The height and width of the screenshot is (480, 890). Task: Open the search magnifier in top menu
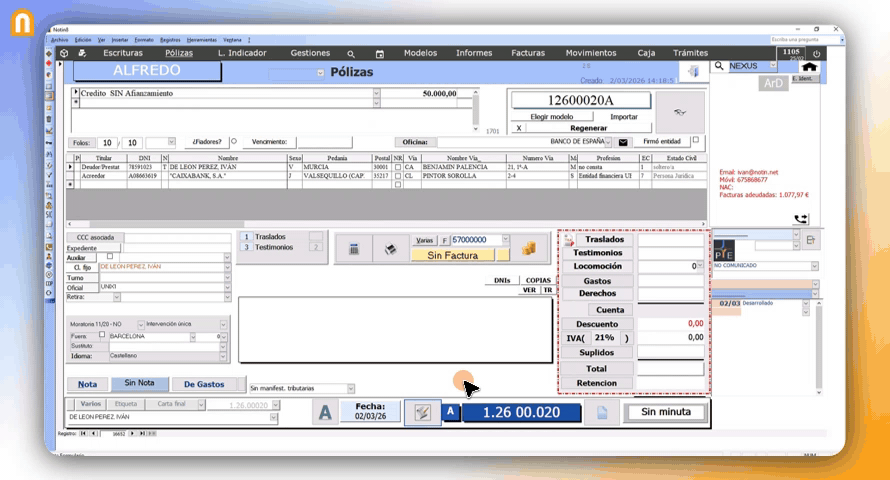pos(351,53)
